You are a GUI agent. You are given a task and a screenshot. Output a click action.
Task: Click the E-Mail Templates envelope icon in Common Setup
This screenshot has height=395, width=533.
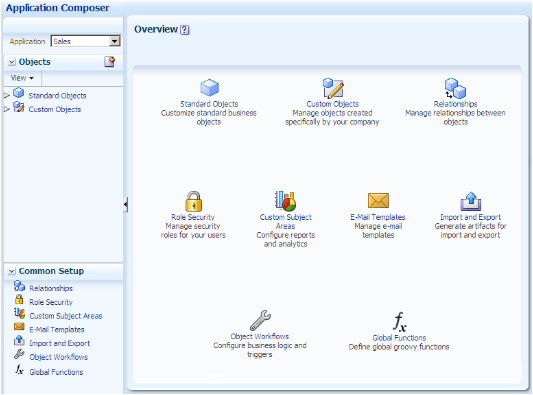pos(19,327)
